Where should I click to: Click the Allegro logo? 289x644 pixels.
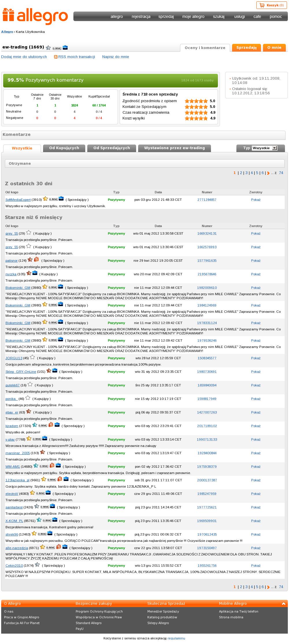coord(35,16)
